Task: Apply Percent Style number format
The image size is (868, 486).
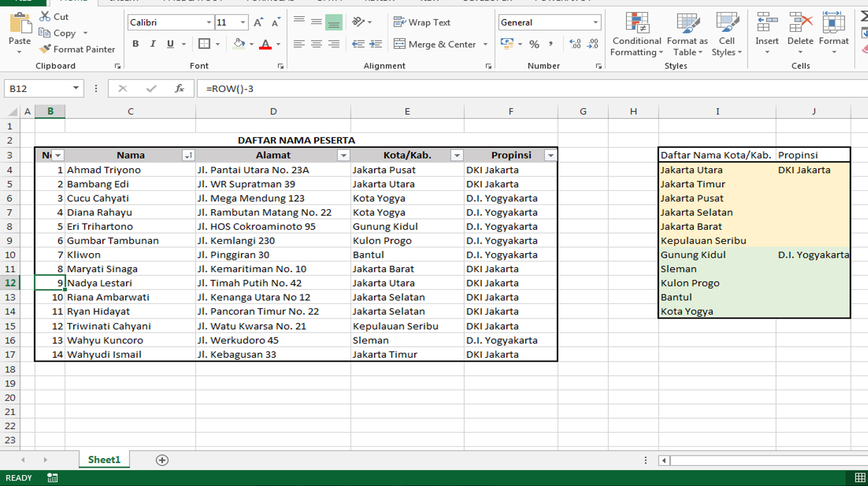Action: pos(536,44)
